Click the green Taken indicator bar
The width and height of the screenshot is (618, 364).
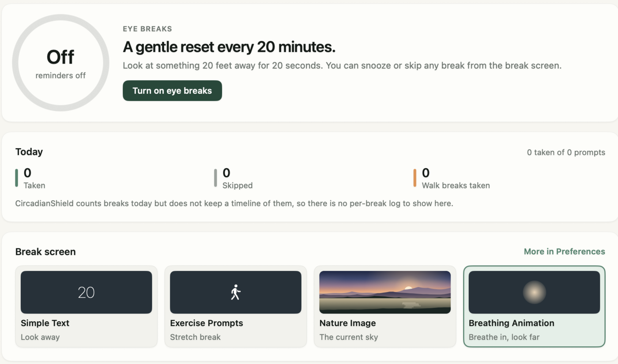click(17, 178)
